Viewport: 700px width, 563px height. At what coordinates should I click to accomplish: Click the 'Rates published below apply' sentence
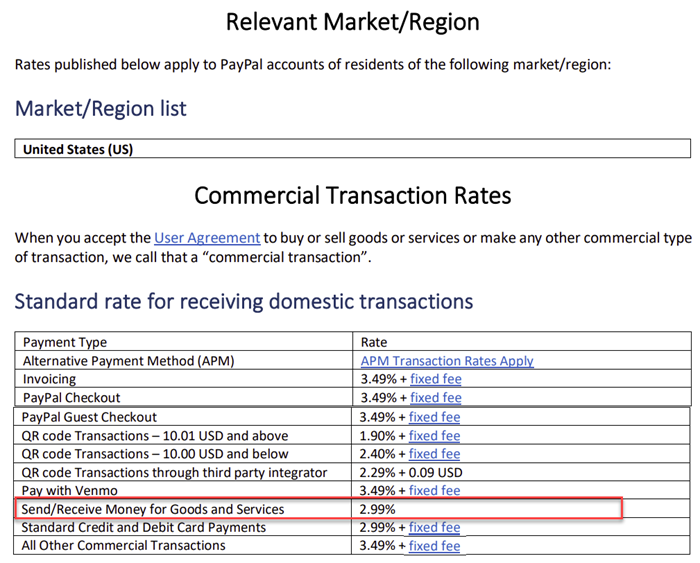tap(313, 64)
